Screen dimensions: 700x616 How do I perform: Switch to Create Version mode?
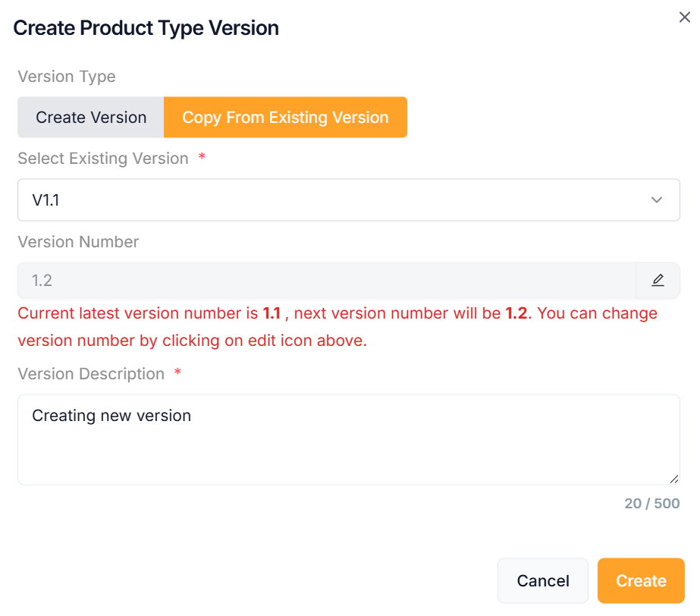(x=91, y=118)
